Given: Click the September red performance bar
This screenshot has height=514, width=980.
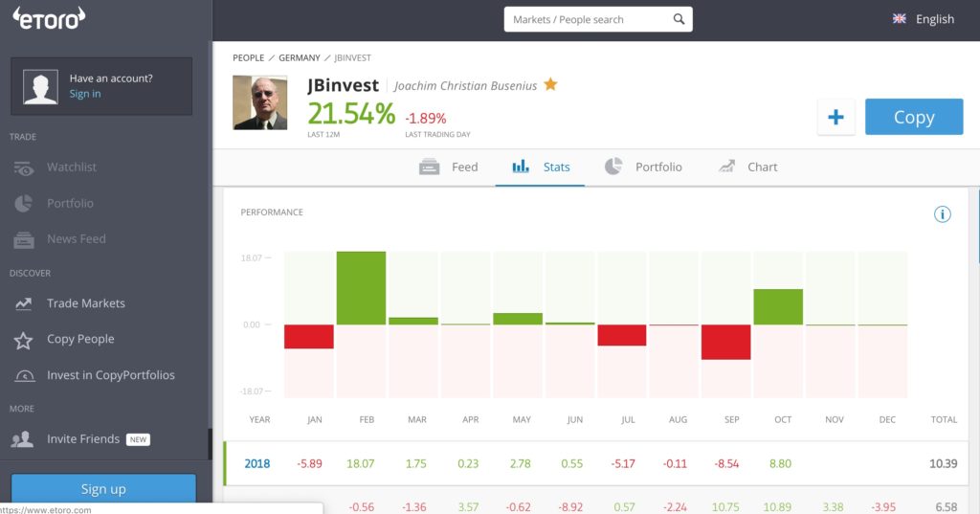Looking at the screenshot, I should pos(725,342).
